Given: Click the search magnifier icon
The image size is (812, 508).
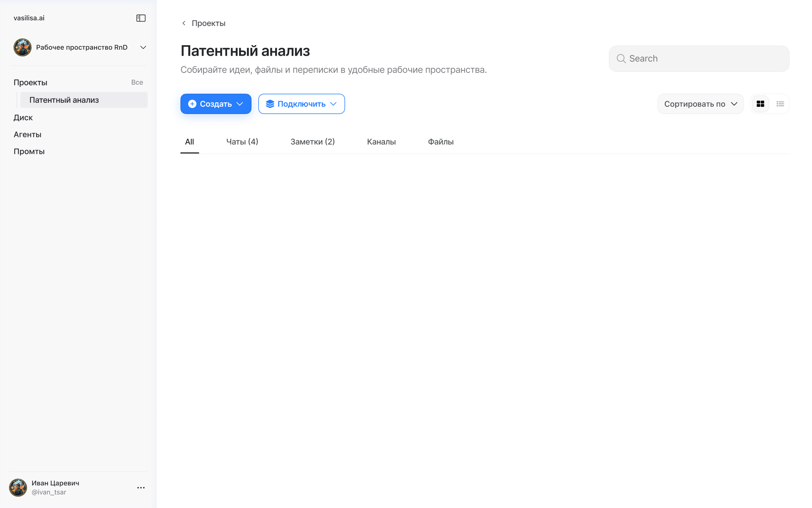Looking at the screenshot, I should coord(621,59).
